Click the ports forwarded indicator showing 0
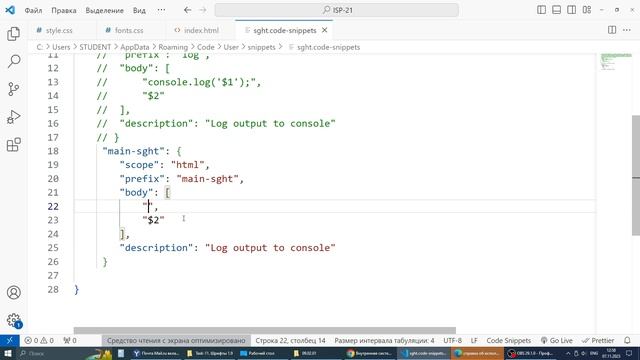Screen dimensions: 640x360 click(x=70, y=340)
